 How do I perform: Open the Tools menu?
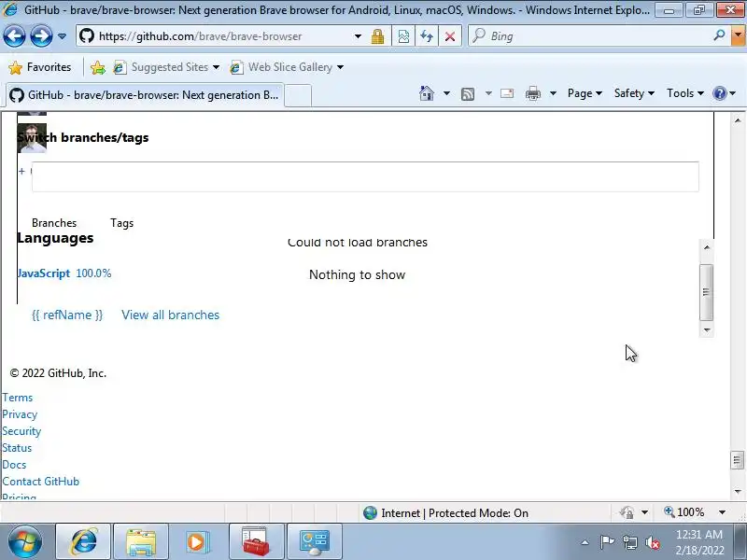(x=684, y=93)
